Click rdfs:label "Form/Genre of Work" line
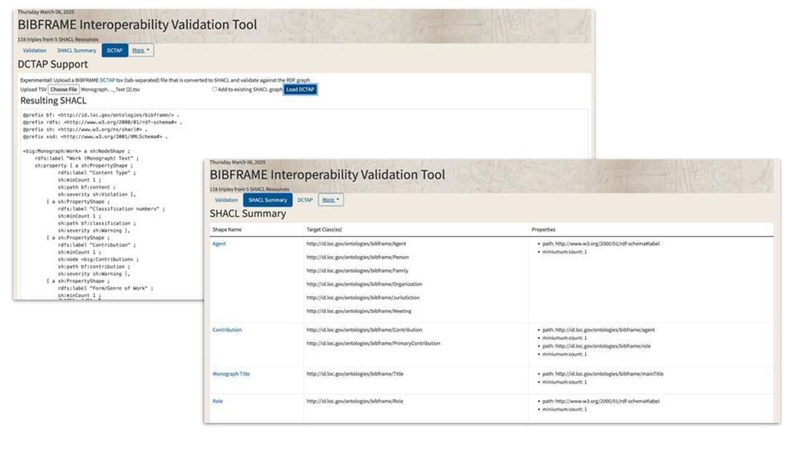 point(106,288)
